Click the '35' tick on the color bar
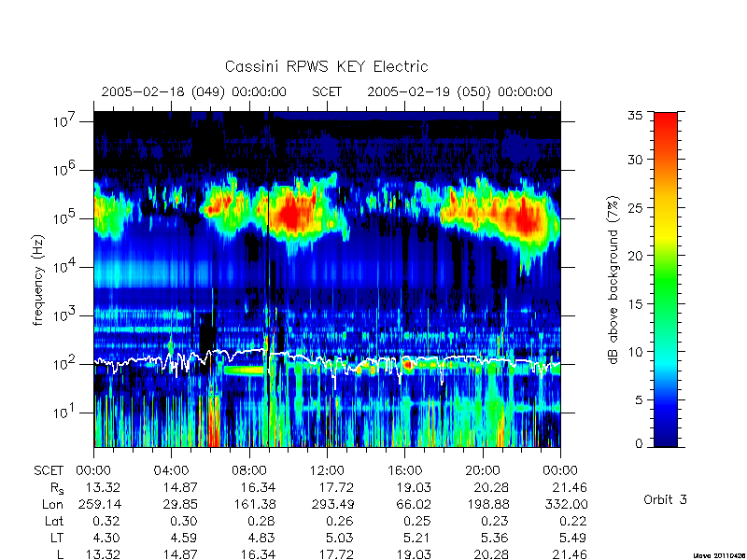Image resolution: width=747 pixels, height=560 pixels. click(638, 115)
